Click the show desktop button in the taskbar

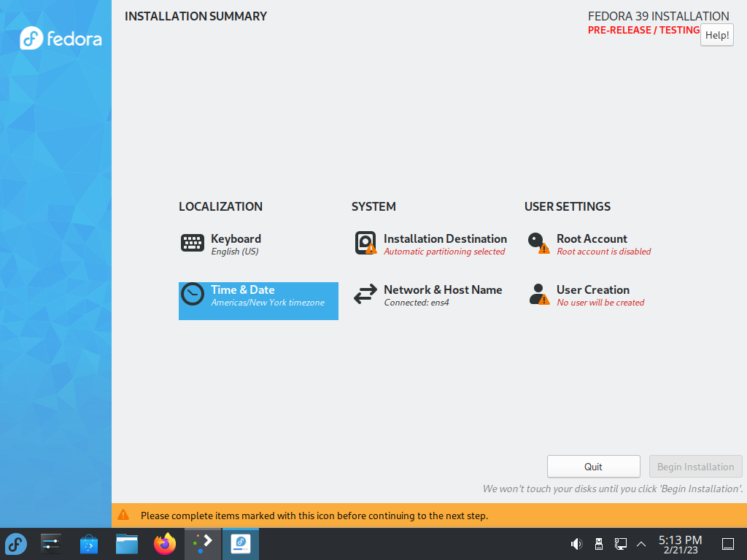click(728, 544)
